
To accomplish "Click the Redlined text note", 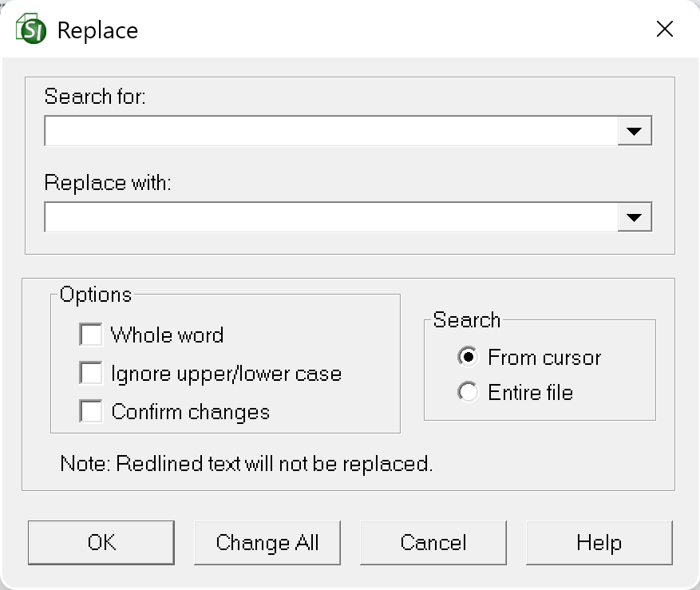I will coord(247,463).
